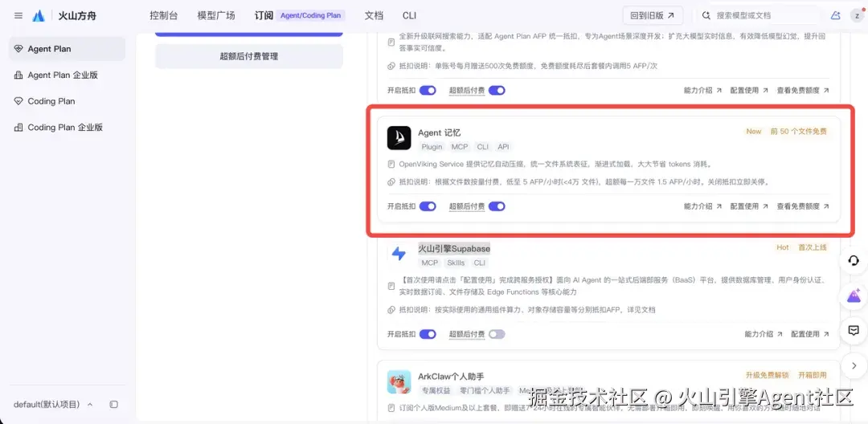Click the Agent 记忆 sail logo icon

(x=399, y=137)
